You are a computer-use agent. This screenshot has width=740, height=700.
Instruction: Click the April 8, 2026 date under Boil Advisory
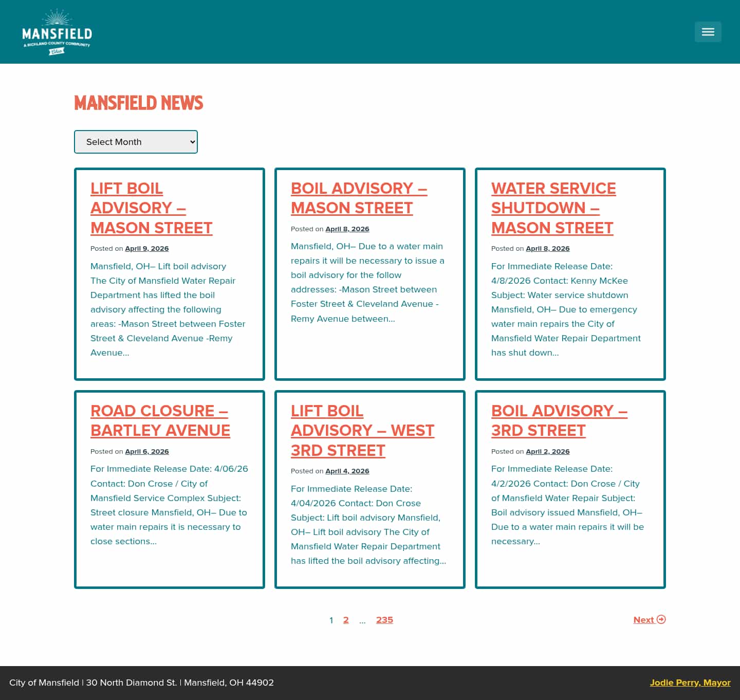pyautogui.click(x=347, y=229)
